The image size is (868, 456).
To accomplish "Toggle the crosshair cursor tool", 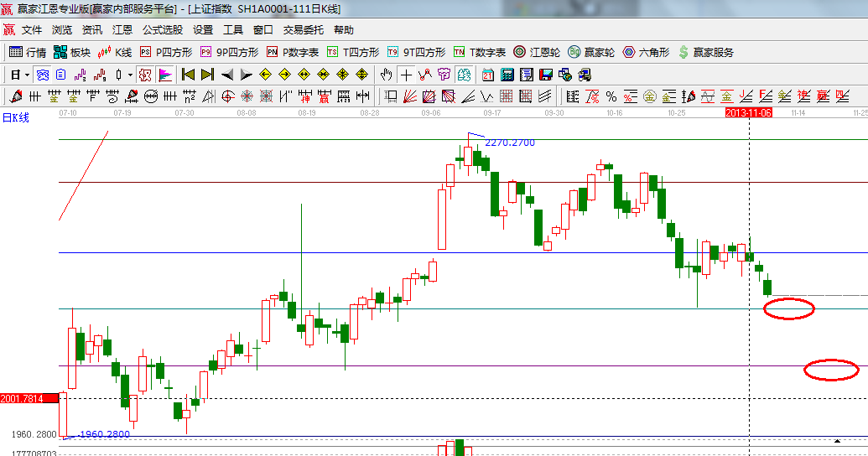I will click(406, 75).
